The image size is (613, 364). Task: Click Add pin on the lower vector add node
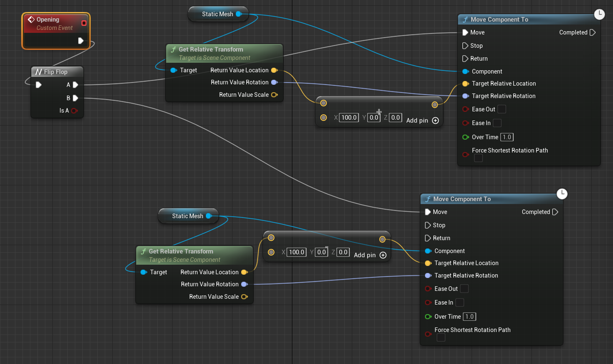click(x=383, y=255)
